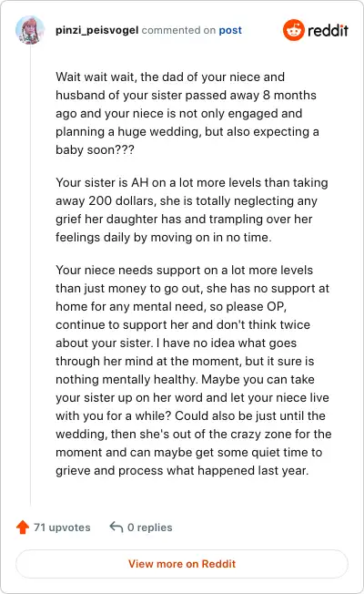Click the paragraph starting "Your niece needs support"
The width and height of the screenshot is (364, 594).
194,370
